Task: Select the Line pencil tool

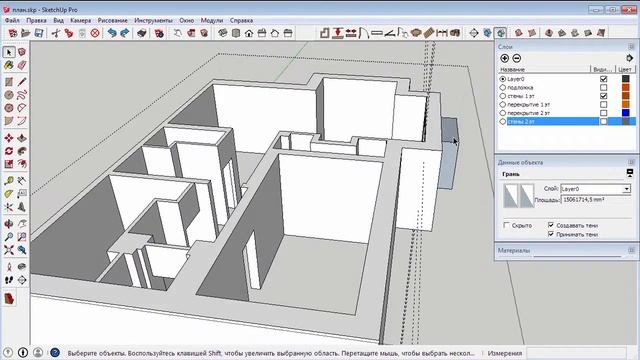Action: [x=22, y=82]
